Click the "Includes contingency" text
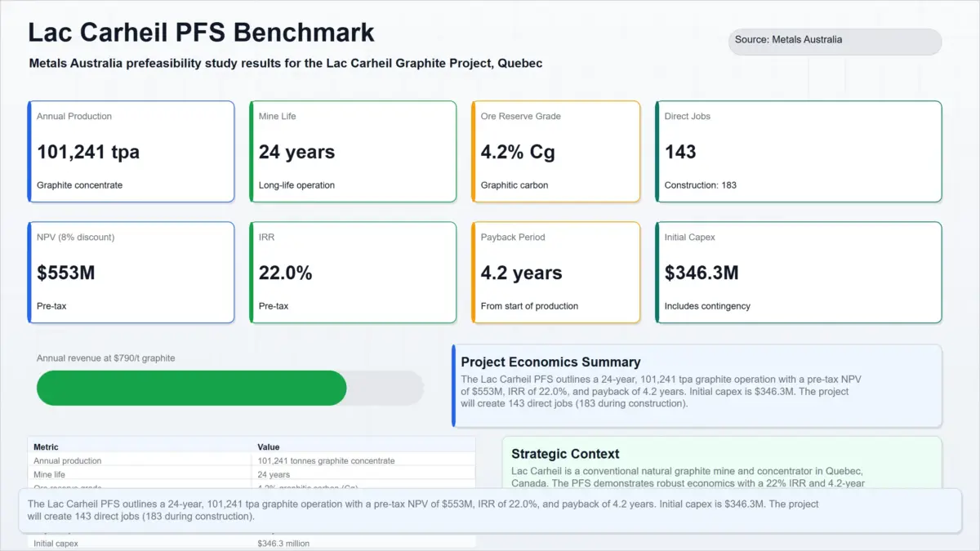Screen dimensions: 980x551 707,306
